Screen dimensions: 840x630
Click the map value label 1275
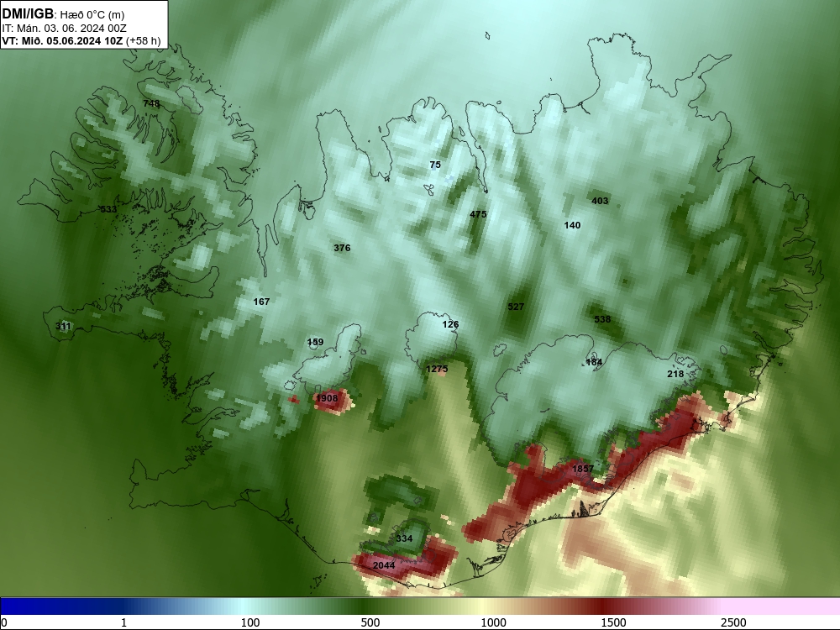point(437,369)
